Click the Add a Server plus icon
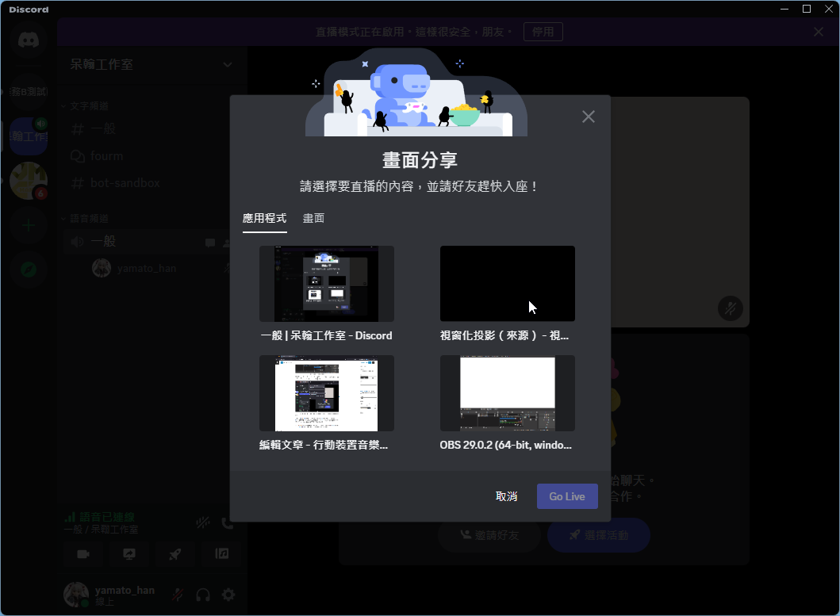 click(x=29, y=225)
